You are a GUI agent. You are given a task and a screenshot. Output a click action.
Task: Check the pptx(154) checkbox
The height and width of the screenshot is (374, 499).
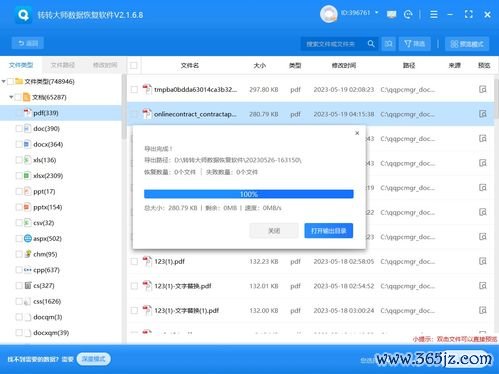pyautogui.click(x=19, y=207)
